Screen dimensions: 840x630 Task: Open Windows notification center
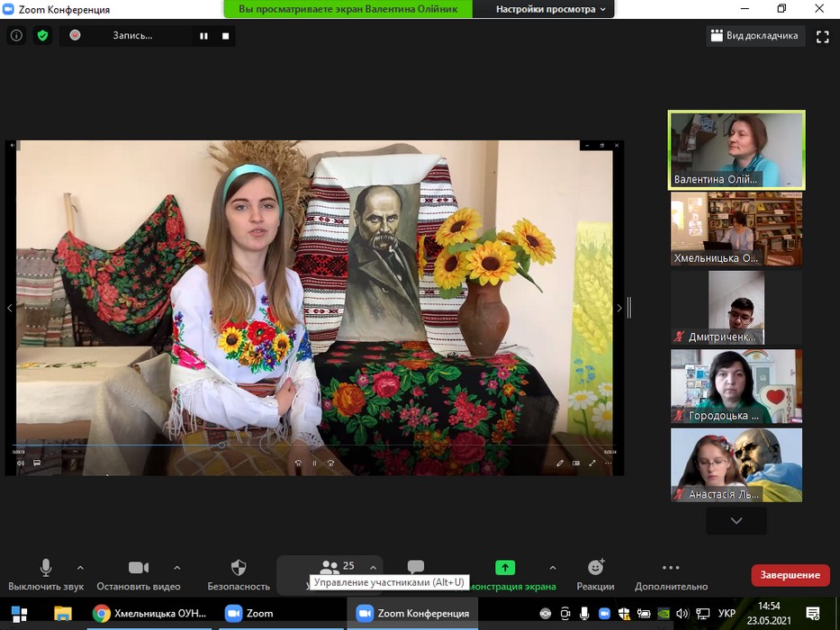[x=813, y=614]
